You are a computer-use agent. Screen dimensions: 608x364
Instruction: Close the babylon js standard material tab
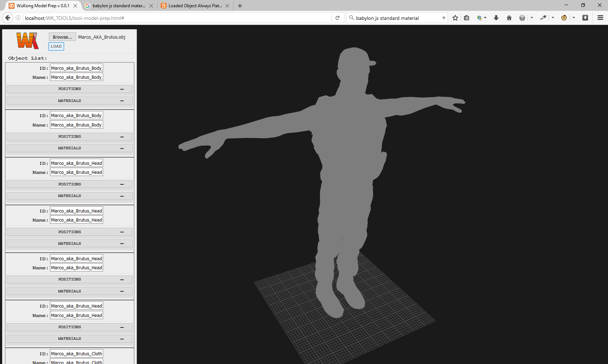(151, 6)
